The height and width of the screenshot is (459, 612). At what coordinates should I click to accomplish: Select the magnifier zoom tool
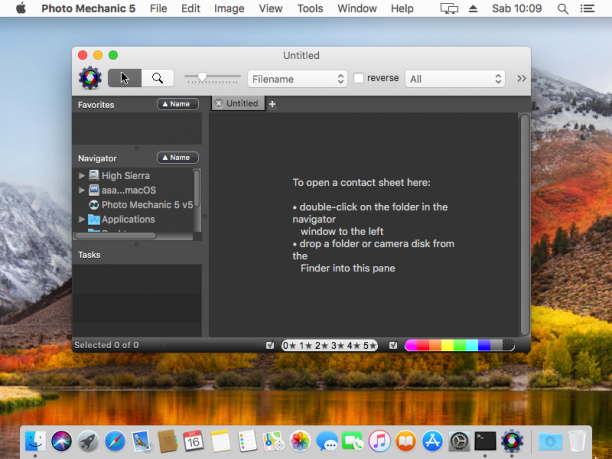(x=158, y=78)
